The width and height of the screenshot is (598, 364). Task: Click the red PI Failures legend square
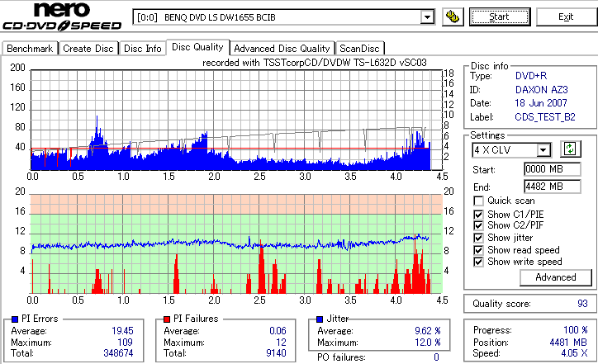click(x=167, y=319)
